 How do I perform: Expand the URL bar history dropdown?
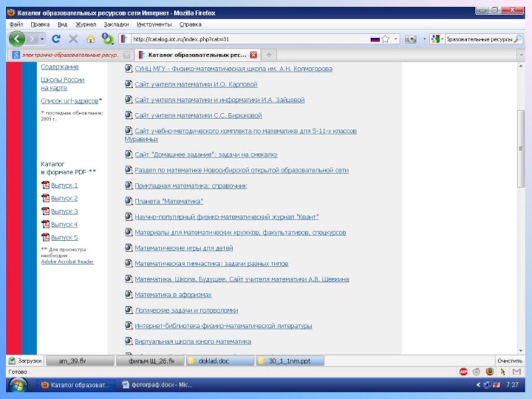tap(396, 39)
